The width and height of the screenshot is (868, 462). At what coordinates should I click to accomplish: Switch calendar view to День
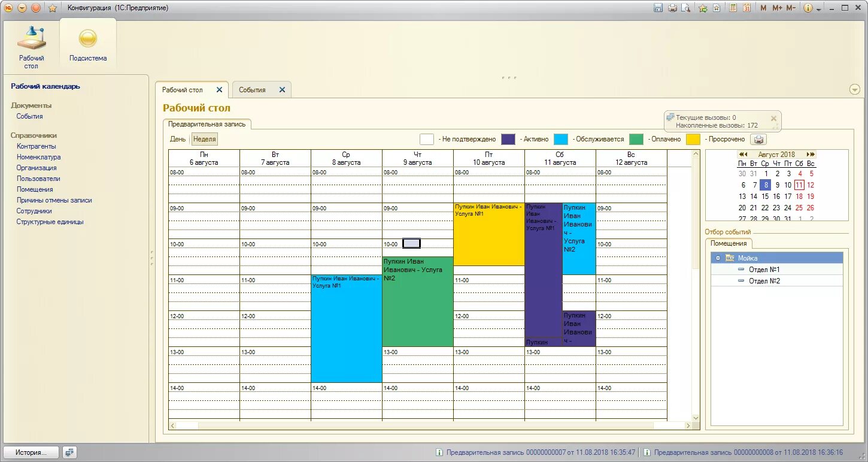(178, 139)
